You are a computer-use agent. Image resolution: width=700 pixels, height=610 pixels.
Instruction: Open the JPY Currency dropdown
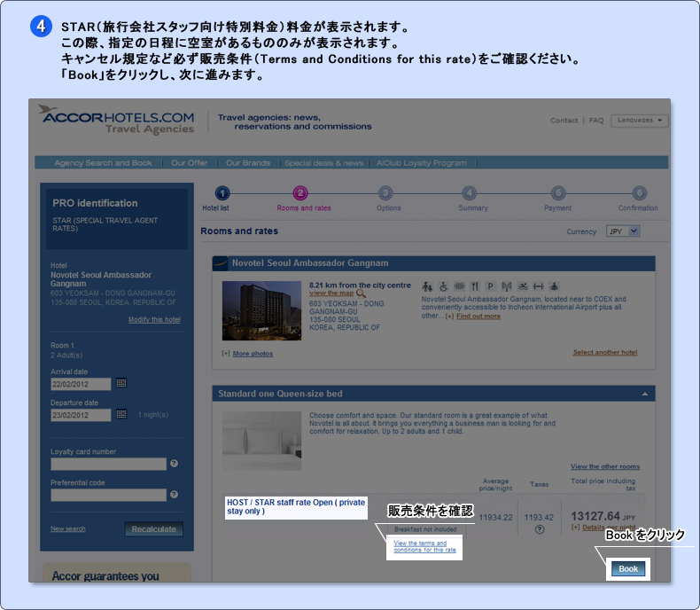pyautogui.click(x=623, y=231)
